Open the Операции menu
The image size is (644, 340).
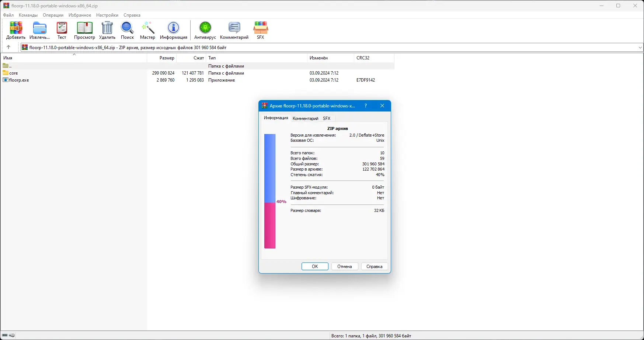tap(53, 15)
